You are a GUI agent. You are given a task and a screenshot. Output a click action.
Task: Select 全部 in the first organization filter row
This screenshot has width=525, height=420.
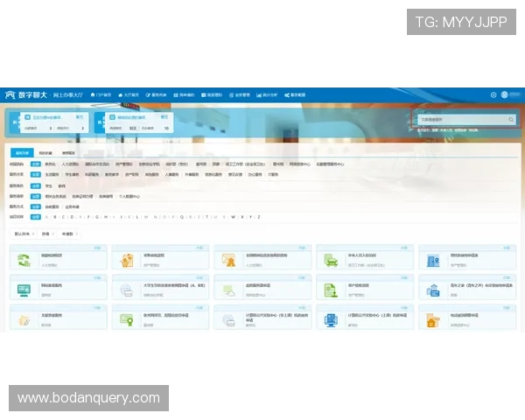tap(36, 164)
